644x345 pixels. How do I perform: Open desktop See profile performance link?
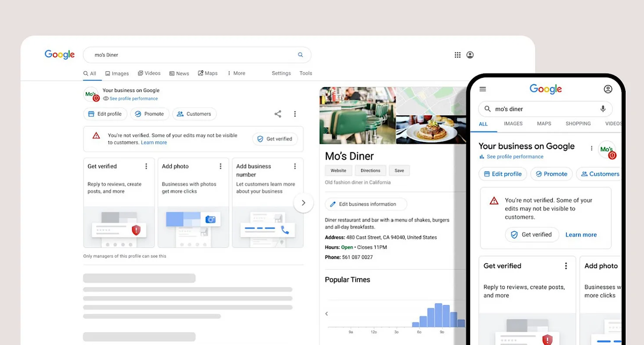point(130,99)
